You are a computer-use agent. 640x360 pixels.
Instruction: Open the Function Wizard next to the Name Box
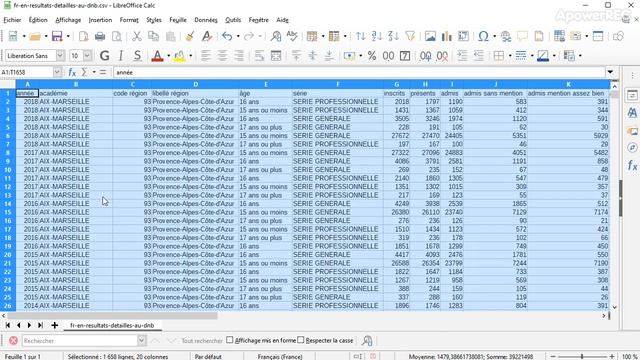tap(72, 72)
